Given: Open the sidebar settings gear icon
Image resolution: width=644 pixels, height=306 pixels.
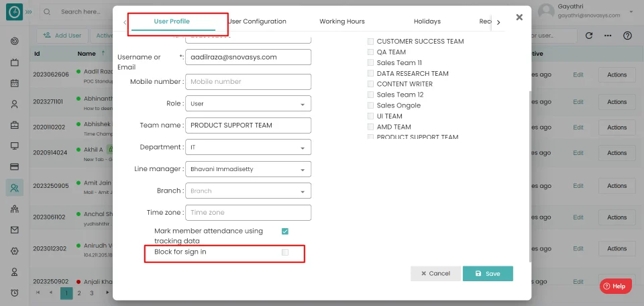Looking at the screenshot, I should pyautogui.click(x=15, y=251).
